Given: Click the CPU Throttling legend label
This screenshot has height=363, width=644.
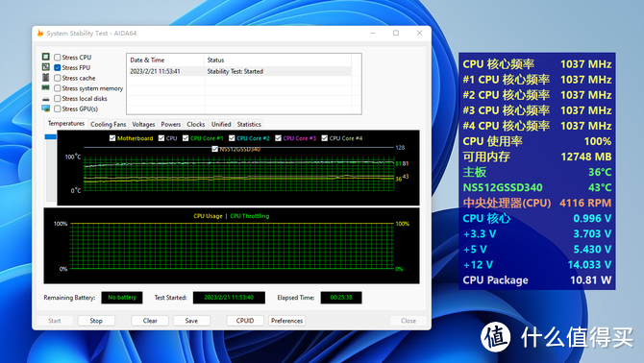Looking at the screenshot, I should [250, 216].
